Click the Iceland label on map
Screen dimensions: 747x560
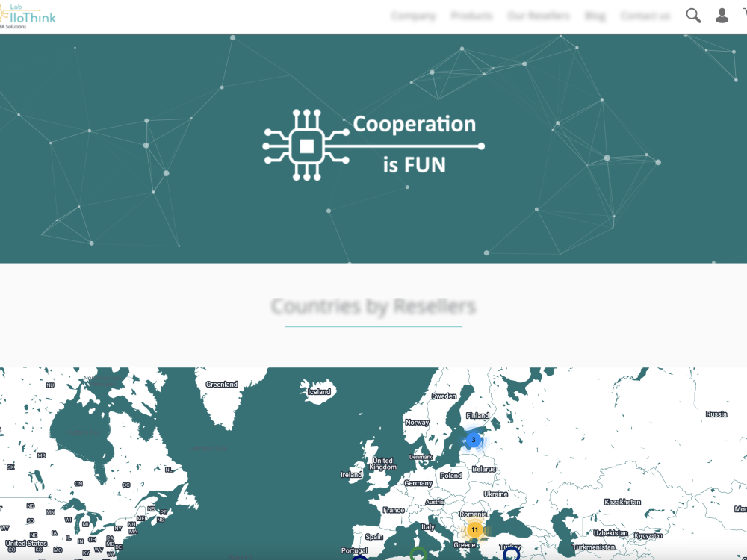319,392
